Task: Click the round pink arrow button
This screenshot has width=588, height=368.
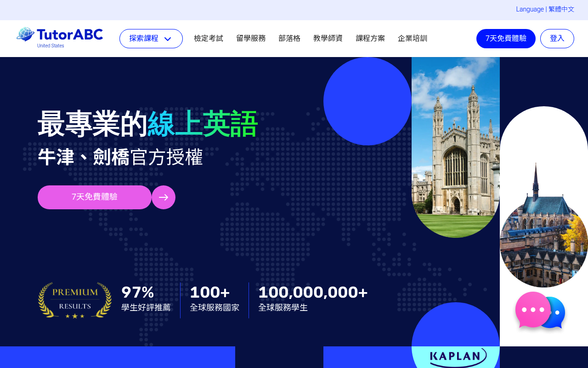Action: [164, 197]
